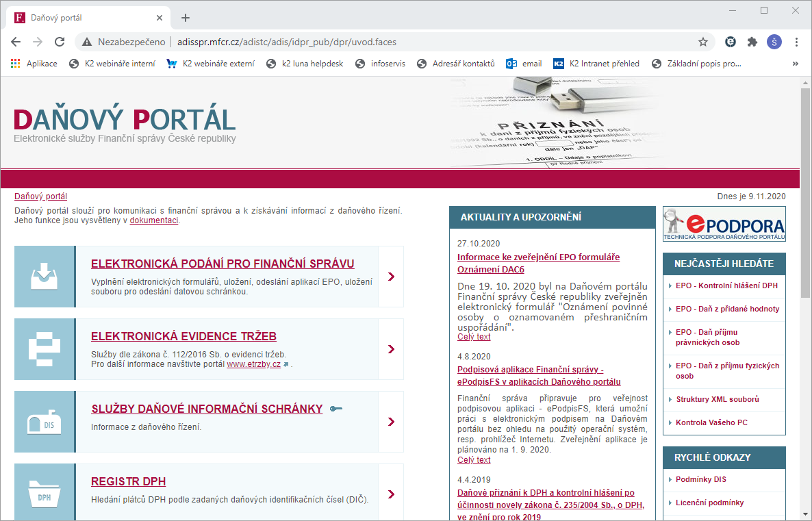Open the browser extensions puzzle icon
Image resolution: width=812 pixels, height=521 pixels.
coord(752,42)
